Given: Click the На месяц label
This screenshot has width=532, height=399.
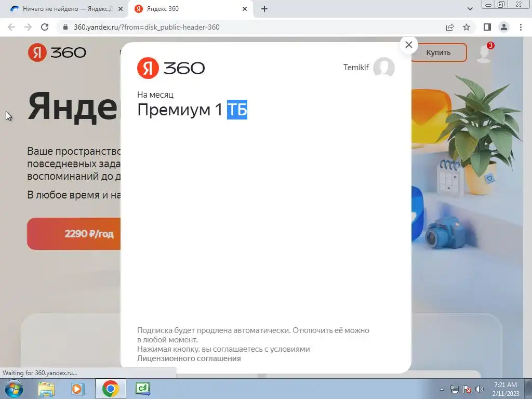Looking at the screenshot, I should [155, 95].
